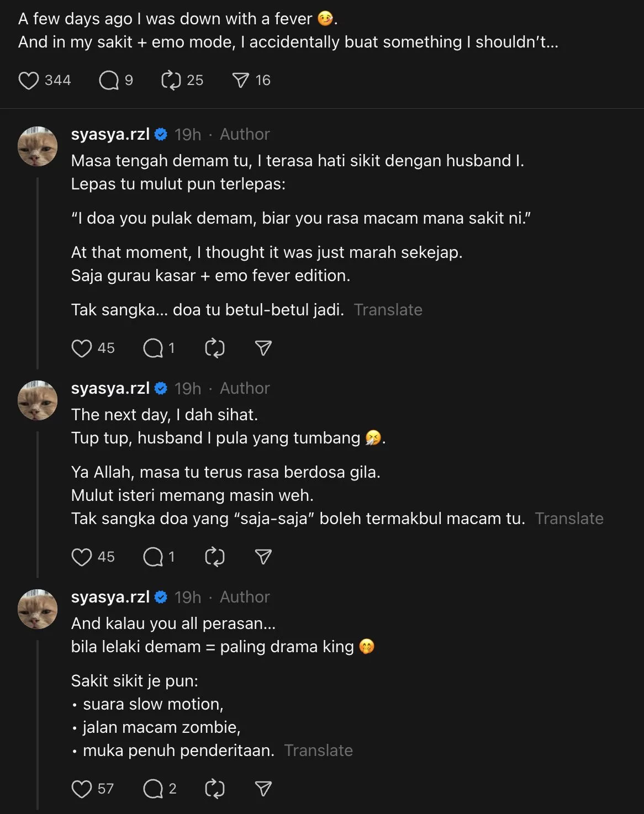Share the last reply
This screenshot has height=814, width=644.
tap(262, 789)
